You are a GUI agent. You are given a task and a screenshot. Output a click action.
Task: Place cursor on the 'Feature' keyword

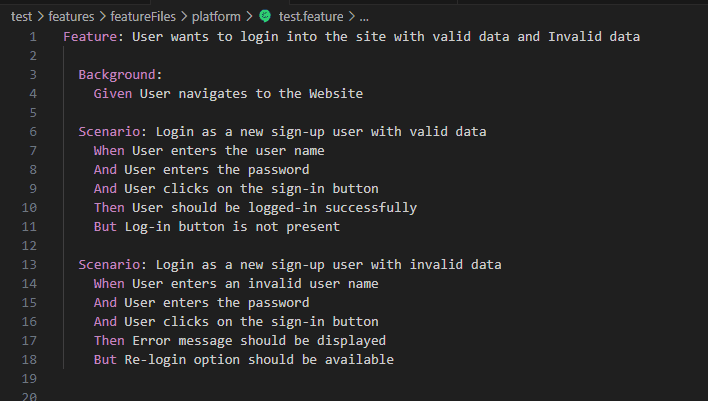point(90,37)
